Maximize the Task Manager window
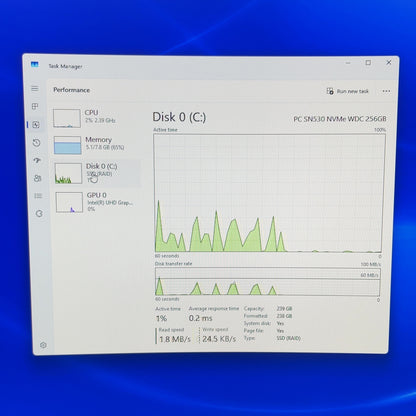This screenshot has height=416, width=416. 368,63
